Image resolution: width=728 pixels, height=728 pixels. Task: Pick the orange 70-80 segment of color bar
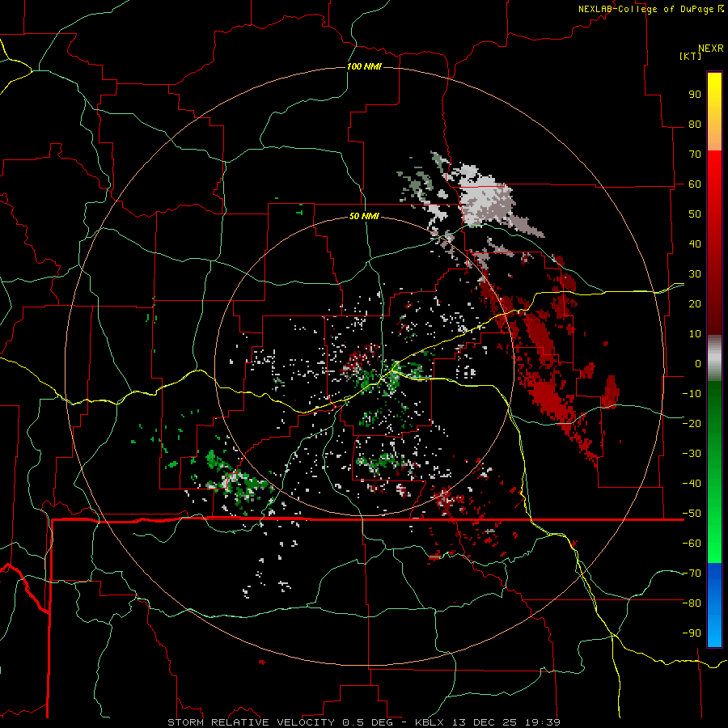coord(714,138)
